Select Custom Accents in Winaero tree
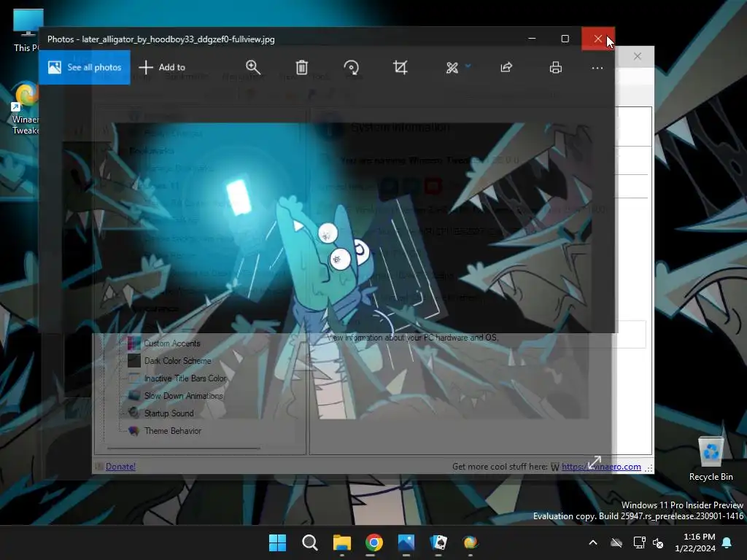 172,343
